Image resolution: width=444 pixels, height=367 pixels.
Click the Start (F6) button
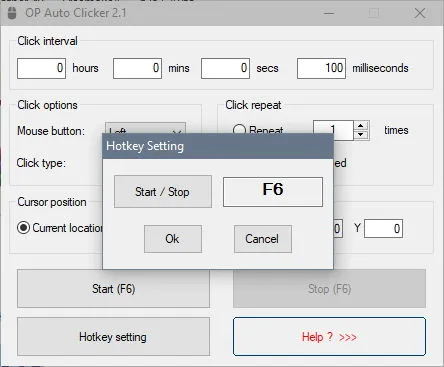(x=113, y=289)
